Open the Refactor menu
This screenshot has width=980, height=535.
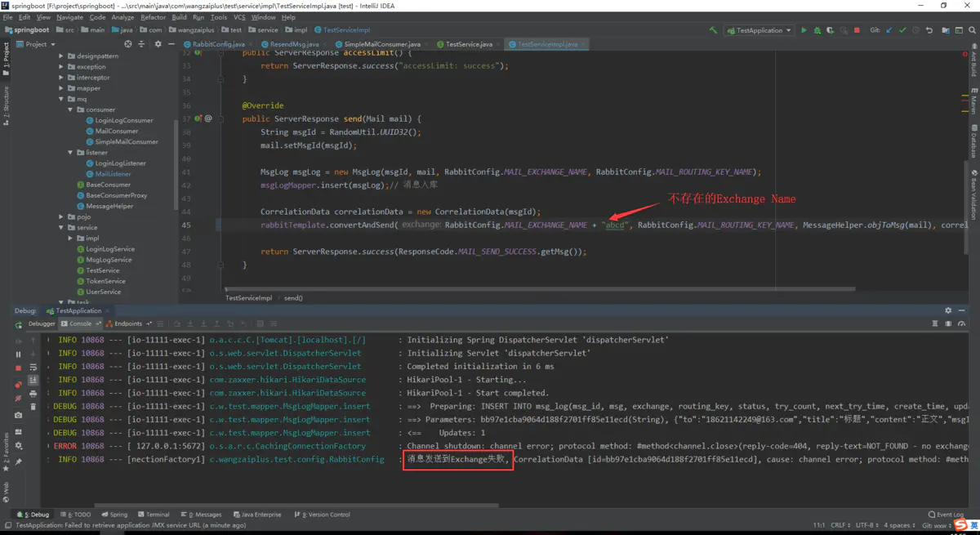point(153,17)
